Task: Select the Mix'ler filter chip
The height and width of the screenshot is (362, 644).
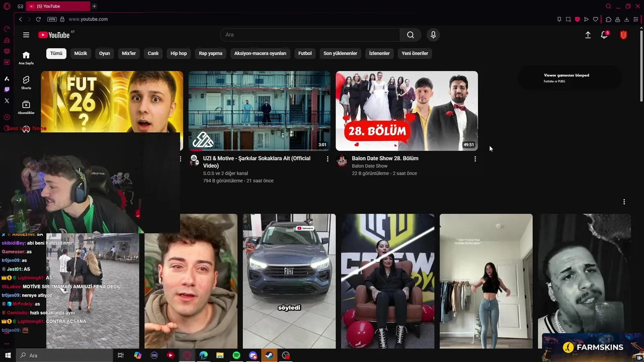Action: (x=129, y=53)
